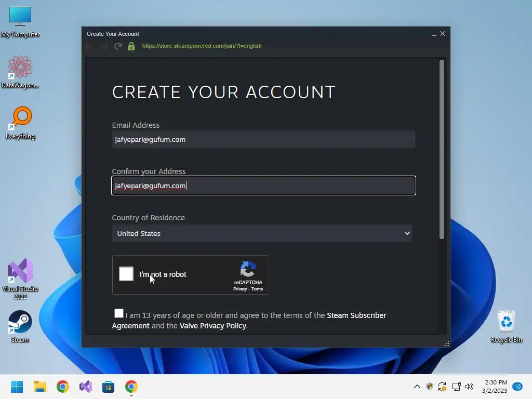
Task: Open the volume control tray icon
Action: [469, 387]
